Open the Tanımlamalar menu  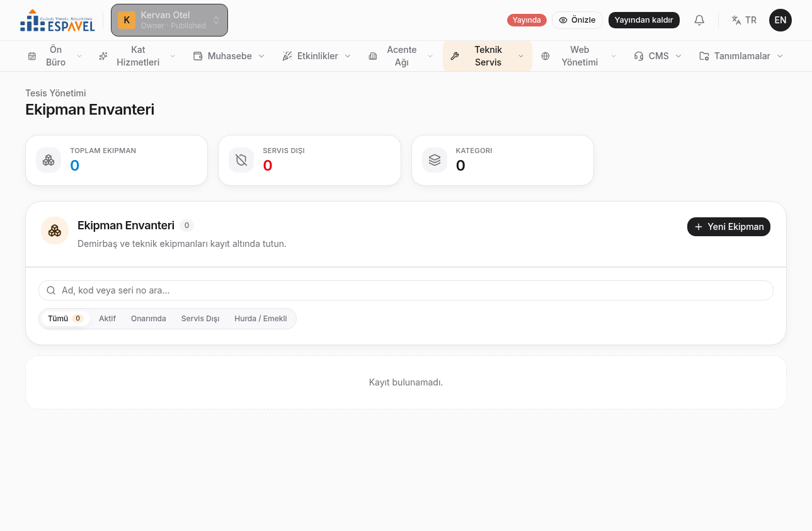coord(741,56)
